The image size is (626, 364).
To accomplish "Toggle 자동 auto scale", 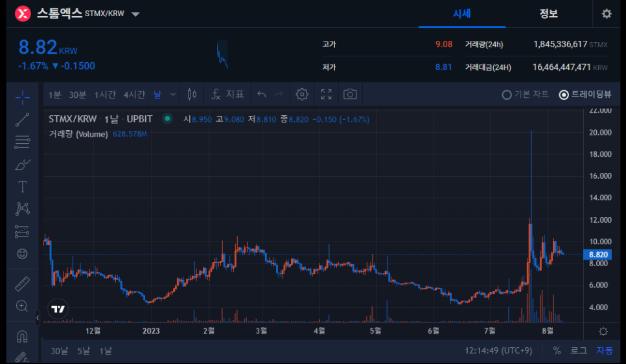I will [605, 351].
